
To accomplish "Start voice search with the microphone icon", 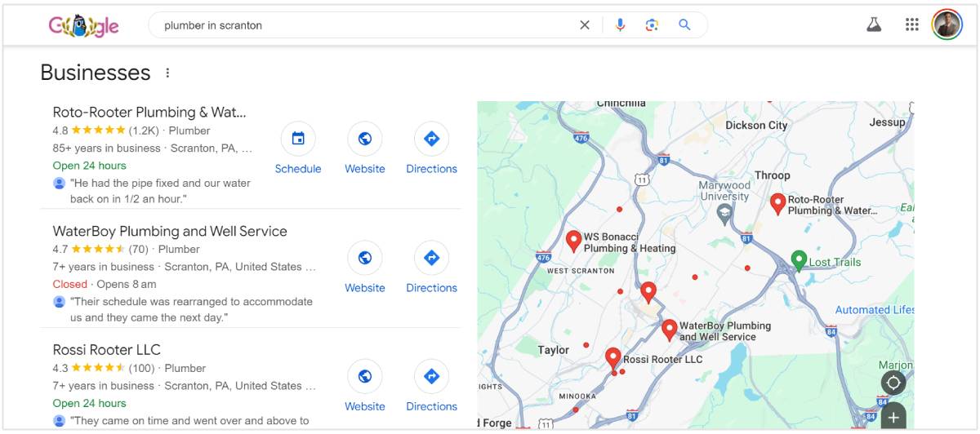I will 620,25.
